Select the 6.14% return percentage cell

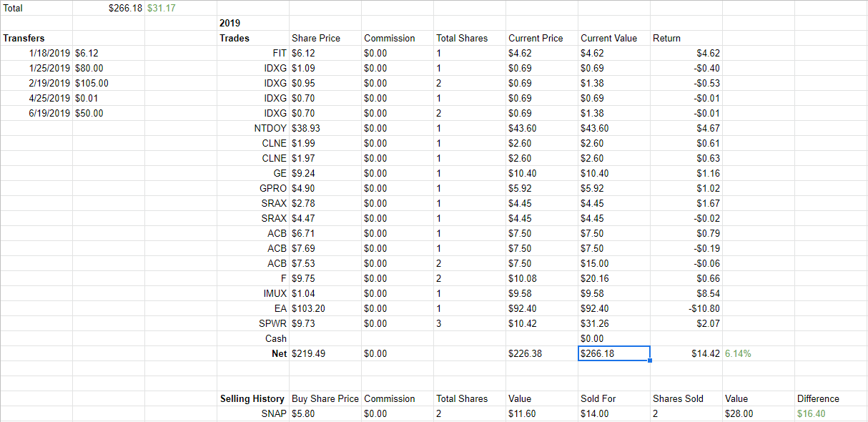pyautogui.click(x=738, y=353)
